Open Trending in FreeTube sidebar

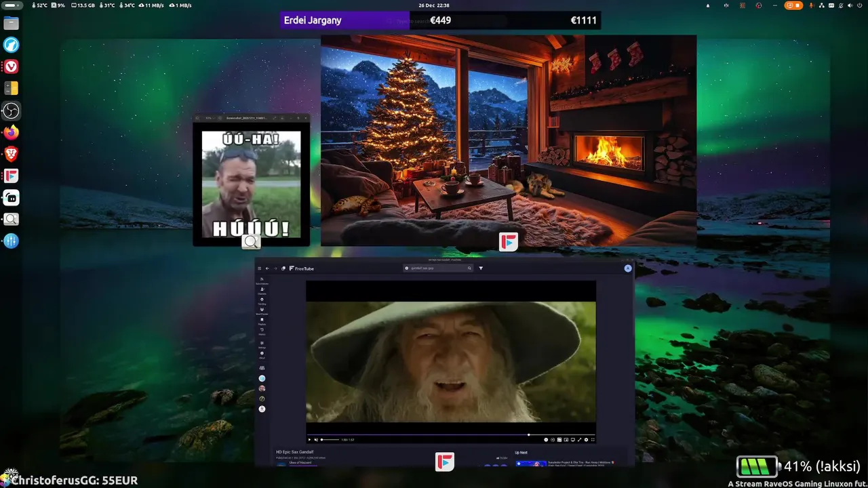pos(262,301)
